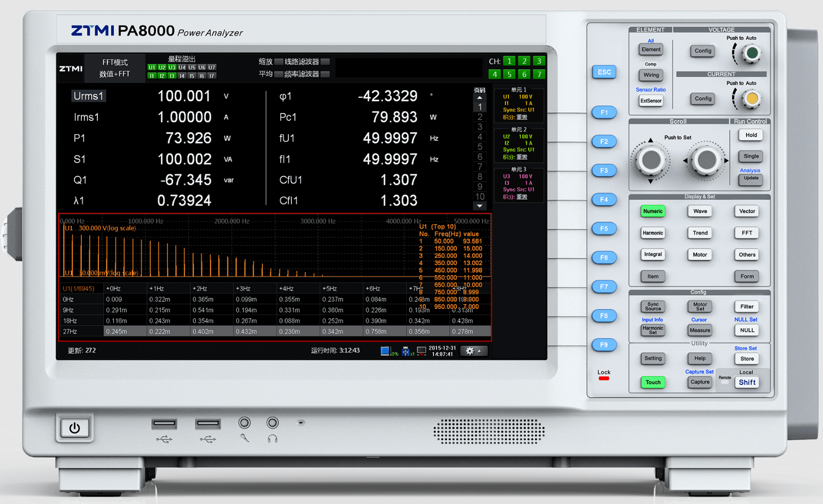
Task: Click the green voltage range knob
Action: 752,53
